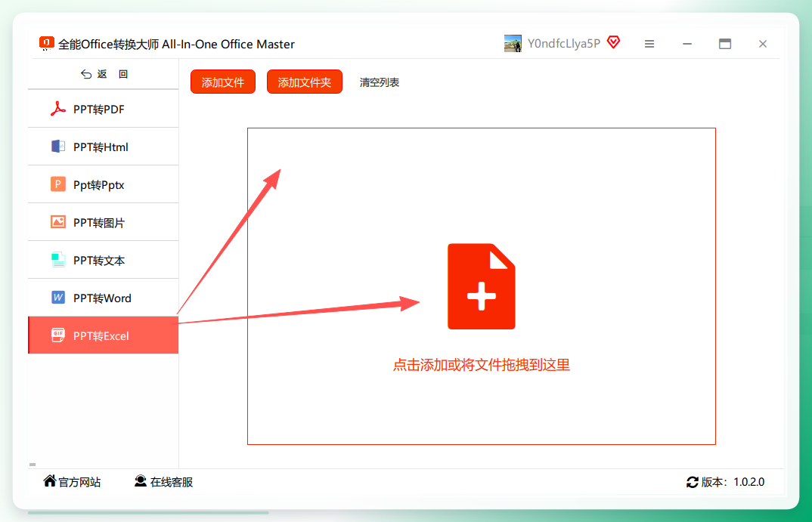Click the version refresh arrows icon
812x522 pixels.
pos(693,482)
